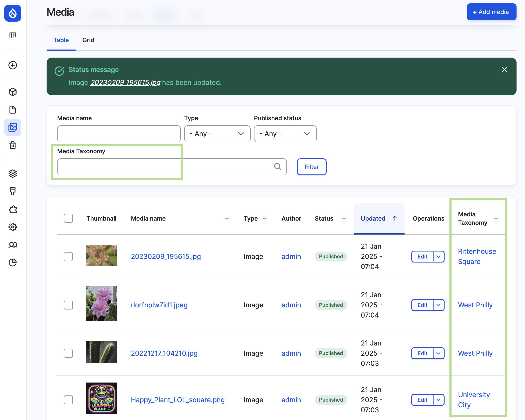This screenshot has width=525, height=420.
Task: Open the dashboard grid icon in sidebar
Action: [x=13, y=35]
